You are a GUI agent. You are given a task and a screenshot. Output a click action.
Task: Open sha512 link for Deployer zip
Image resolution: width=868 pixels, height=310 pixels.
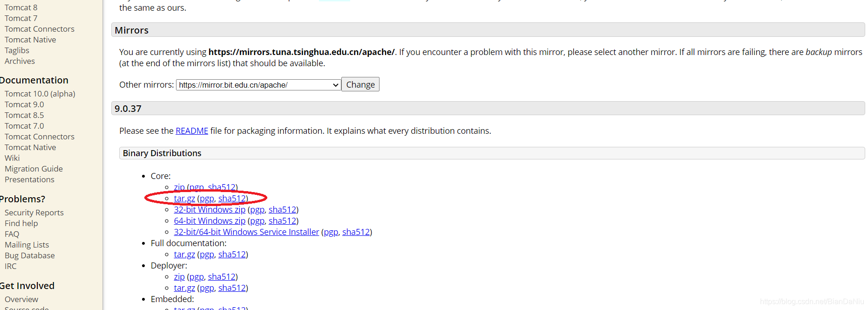pos(222,277)
